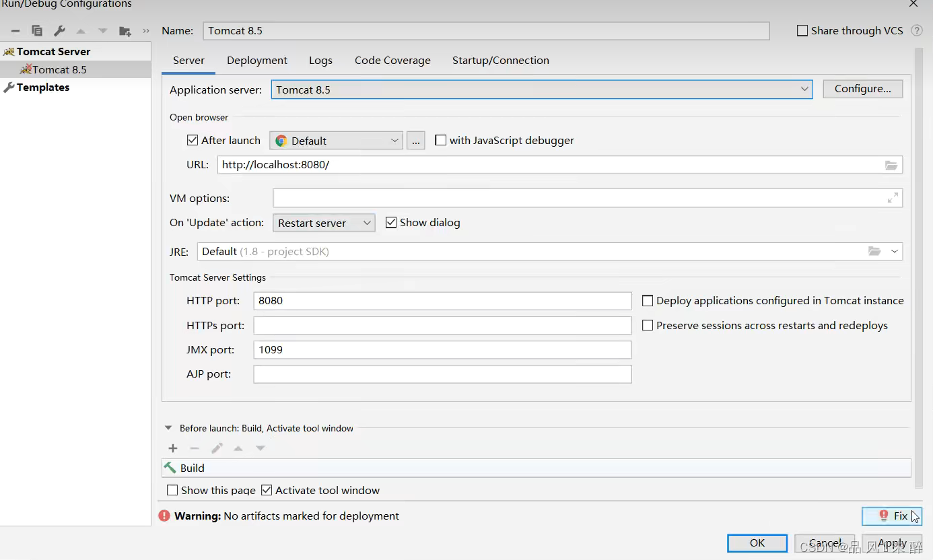The width and height of the screenshot is (933, 560).
Task: Add before launch task with plus icon
Action: tap(173, 448)
